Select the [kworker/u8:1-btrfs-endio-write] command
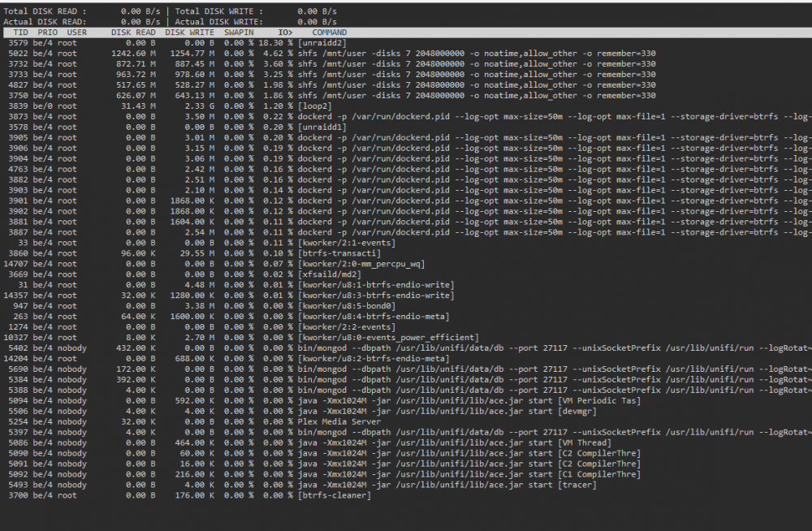This screenshot has height=531, width=812. point(376,285)
